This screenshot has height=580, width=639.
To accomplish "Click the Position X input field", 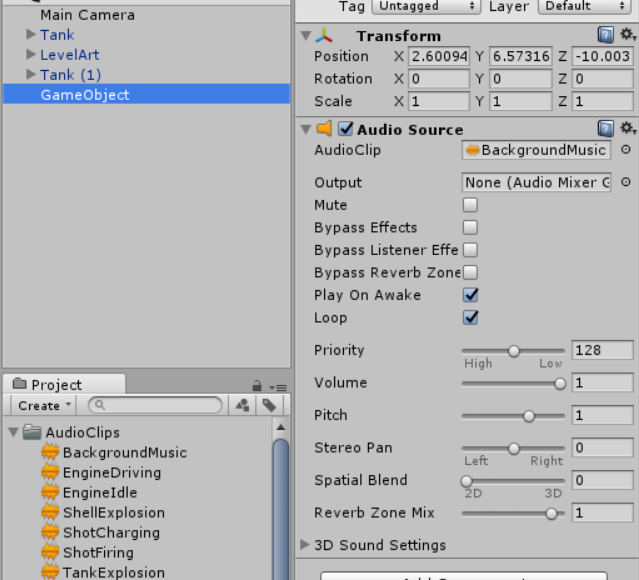I will coord(439,56).
